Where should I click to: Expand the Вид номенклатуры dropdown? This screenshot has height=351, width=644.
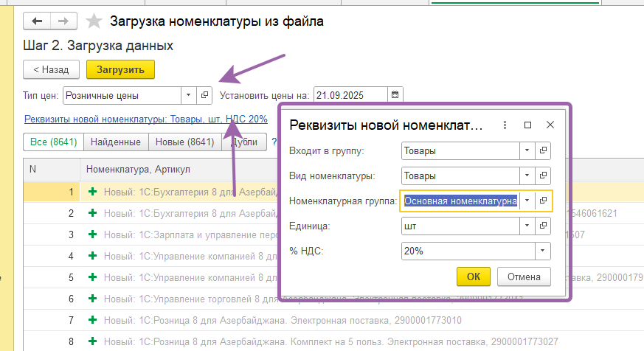pos(527,175)
